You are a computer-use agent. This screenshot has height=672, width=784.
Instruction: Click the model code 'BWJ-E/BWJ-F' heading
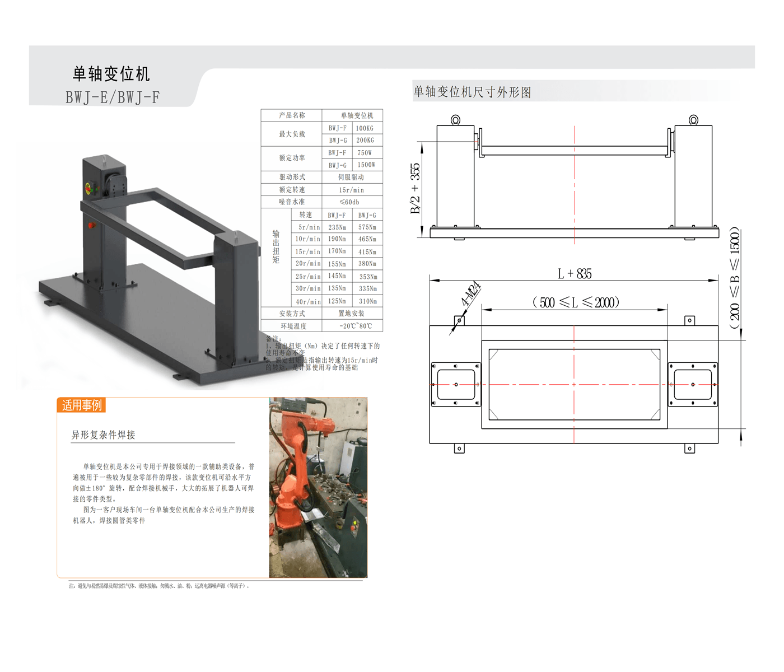tap(113, 97)
